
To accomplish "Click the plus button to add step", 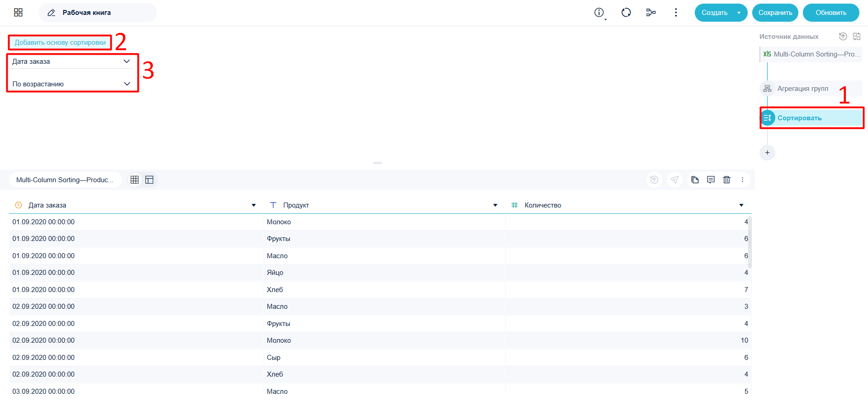I will pyautogui.click(x=767, y=152).
